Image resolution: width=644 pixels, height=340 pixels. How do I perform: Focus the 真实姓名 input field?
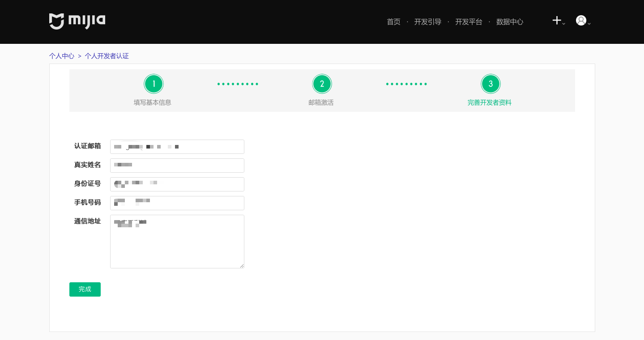point(177,166)
